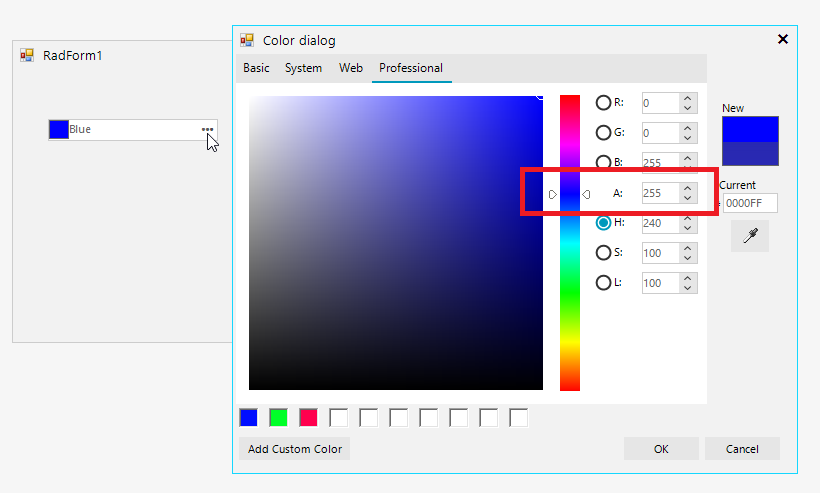Click the left hue slider arrow marker
This screenshot has height=493, width=820.
point(553,194)
